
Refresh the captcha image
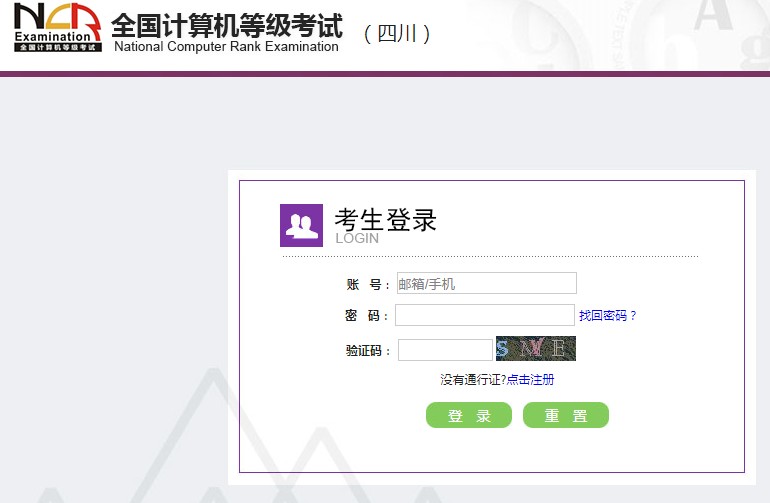(x=535, y=348)
